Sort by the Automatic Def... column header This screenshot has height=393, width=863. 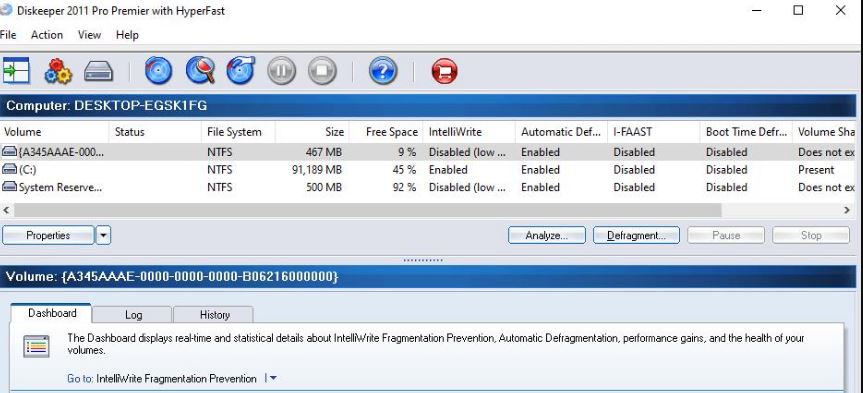click(x=561, y=132)
